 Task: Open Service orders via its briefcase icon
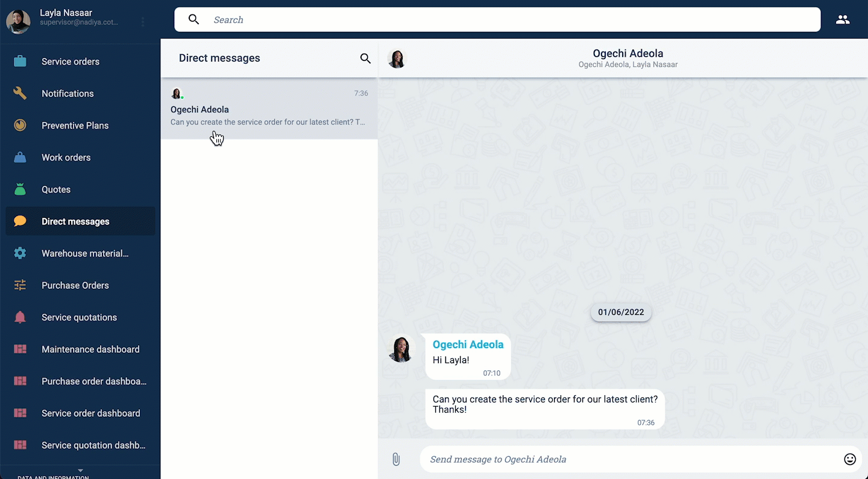click(20, 62)
